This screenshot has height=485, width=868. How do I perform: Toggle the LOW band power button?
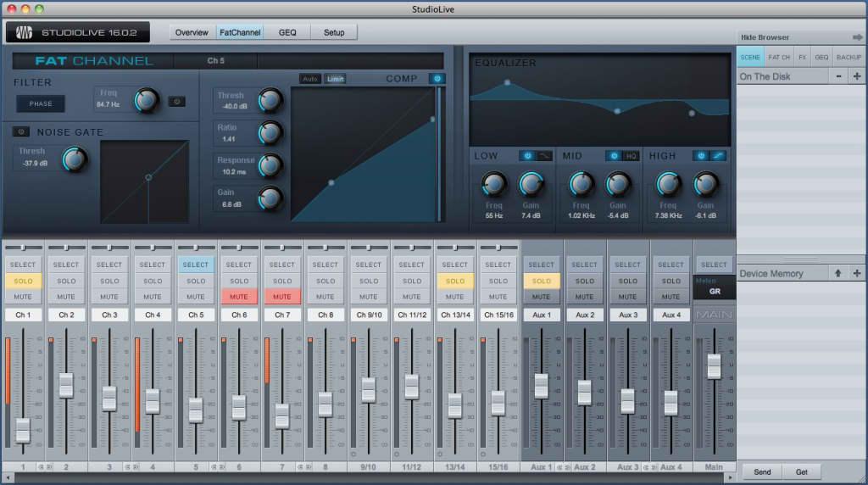point(527,156)
